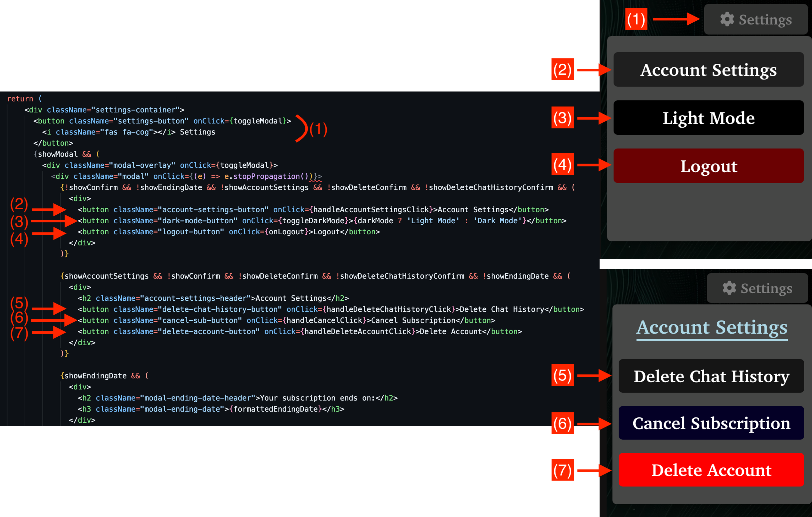Screen dimensions: 812x517
Task: Click the settings-button className code line
Action: pos(162,121)
